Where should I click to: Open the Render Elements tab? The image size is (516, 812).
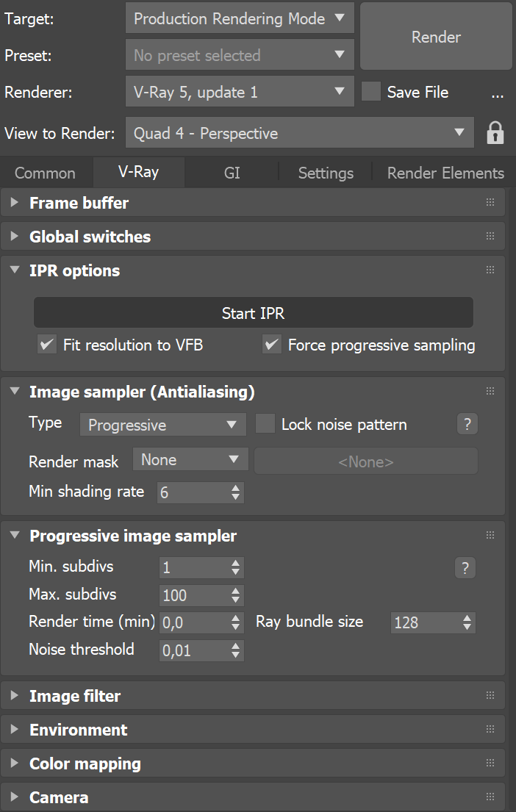[445, 173]
